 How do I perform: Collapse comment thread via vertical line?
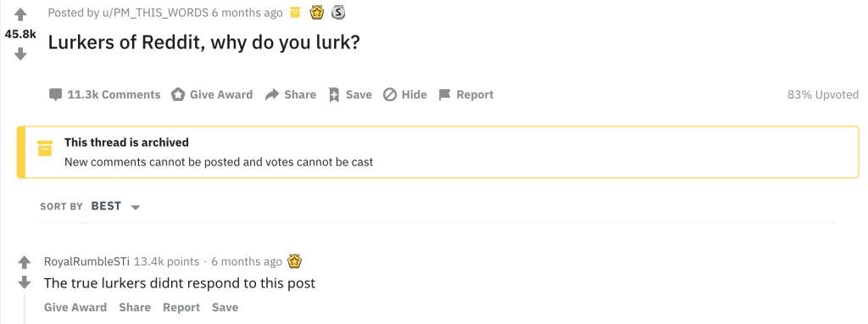pyautogui.click(x=24, y=310)
